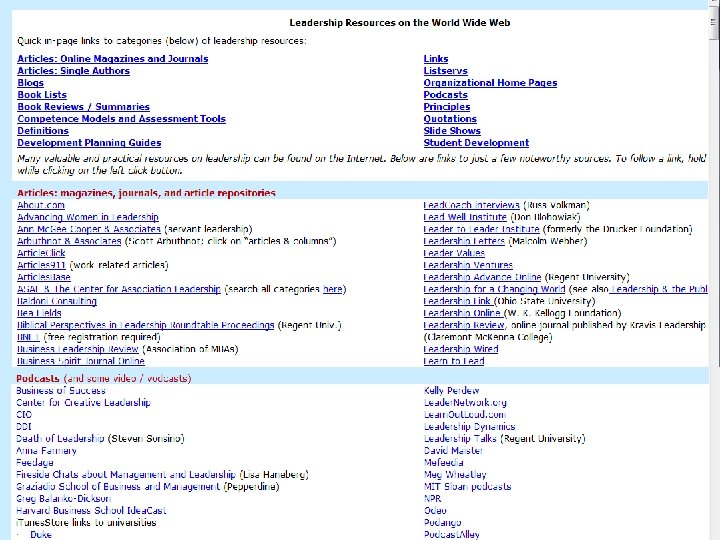Open the Book Lists link
This screenshot has height=540, width=720.
[x=42, y=95]
